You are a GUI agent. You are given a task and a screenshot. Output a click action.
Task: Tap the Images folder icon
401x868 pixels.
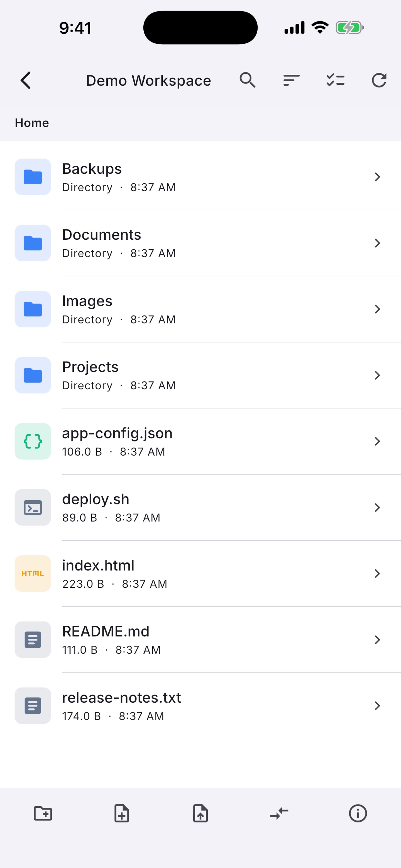(33, 309)
